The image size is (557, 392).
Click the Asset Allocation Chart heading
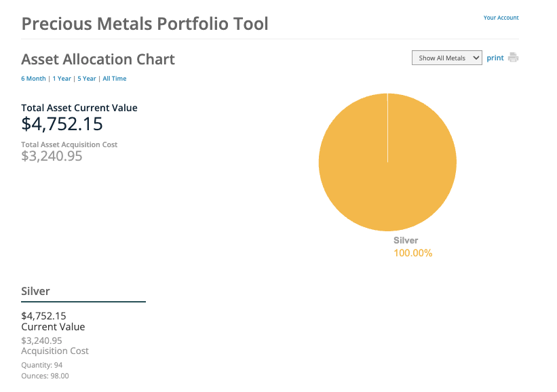[98, 59]
